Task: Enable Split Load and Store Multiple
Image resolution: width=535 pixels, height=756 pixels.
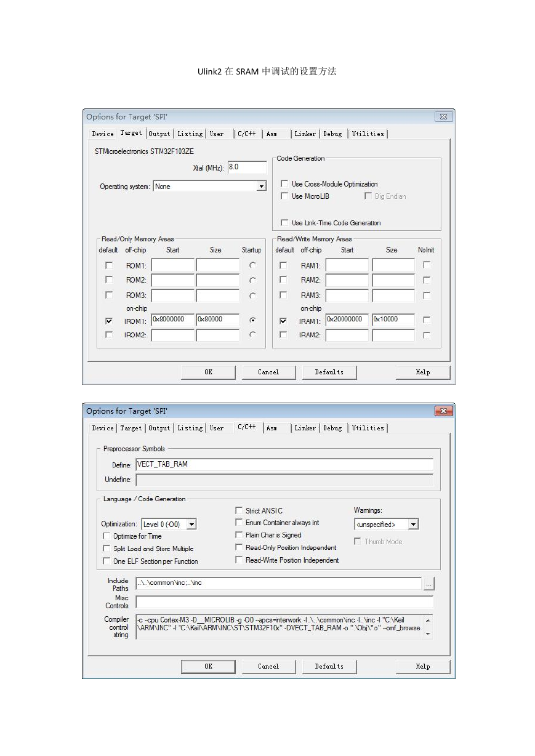Action: 107,549
